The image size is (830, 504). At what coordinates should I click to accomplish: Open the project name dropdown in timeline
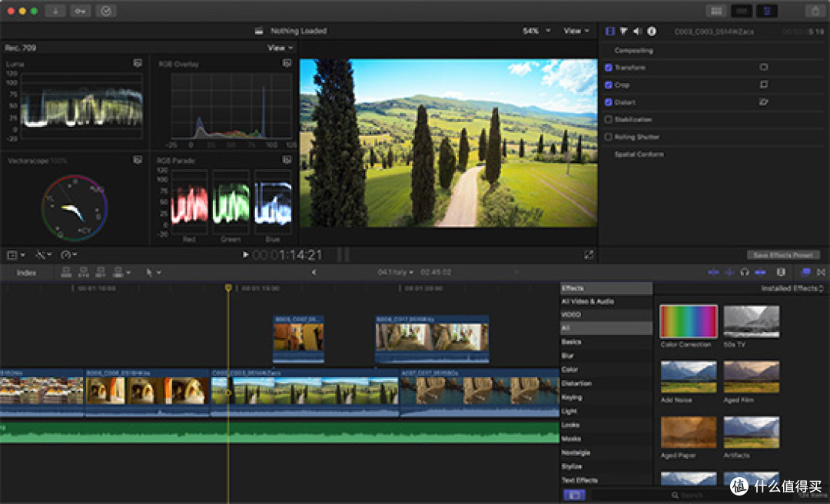[395, 272]
